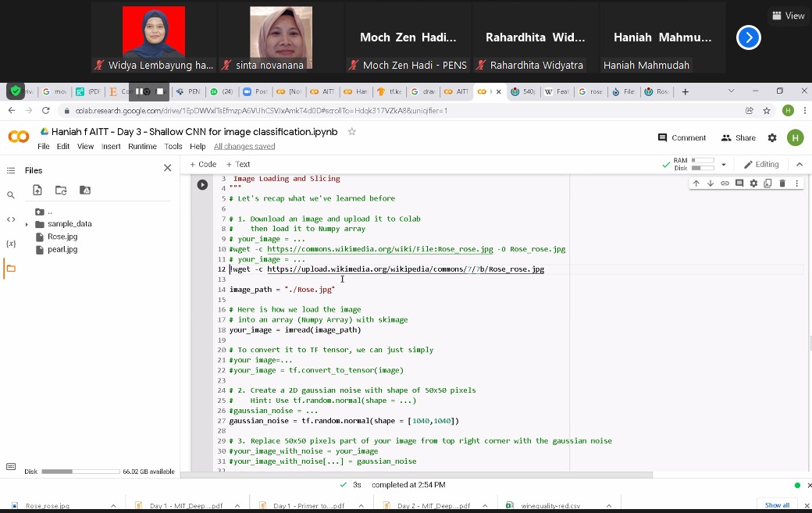Open Colab settings gear icon
812x513 pixels.
pos(772,137)
